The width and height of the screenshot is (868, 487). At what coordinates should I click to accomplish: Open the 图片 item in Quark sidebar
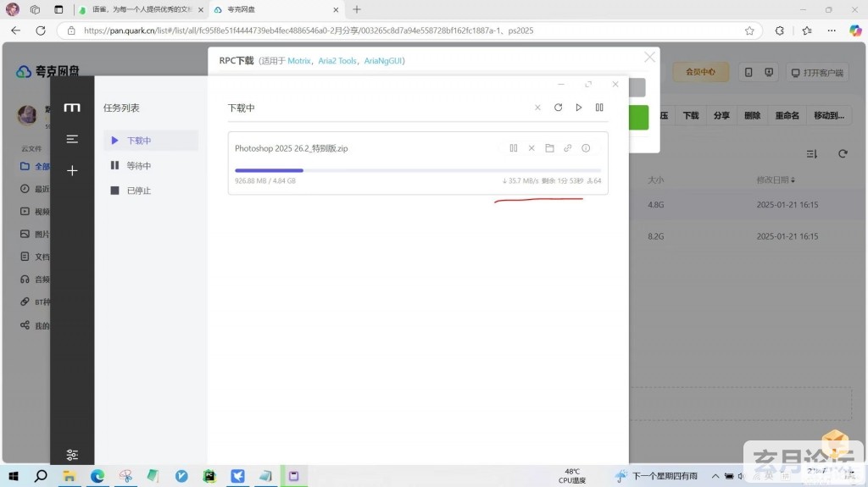click(x=34, y=234)
